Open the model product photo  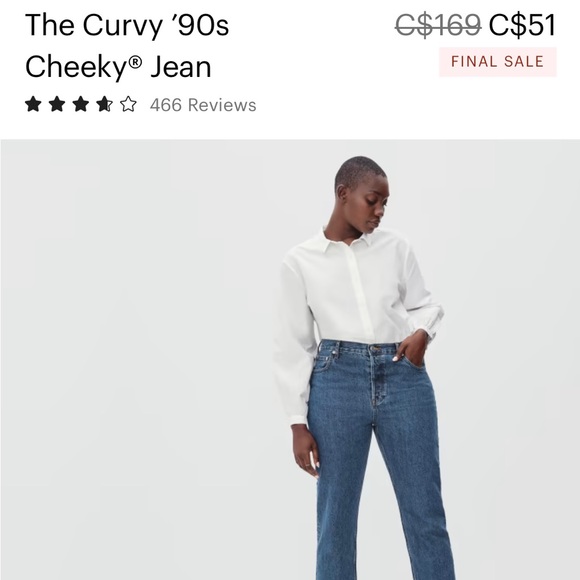[x=290, y=360]
